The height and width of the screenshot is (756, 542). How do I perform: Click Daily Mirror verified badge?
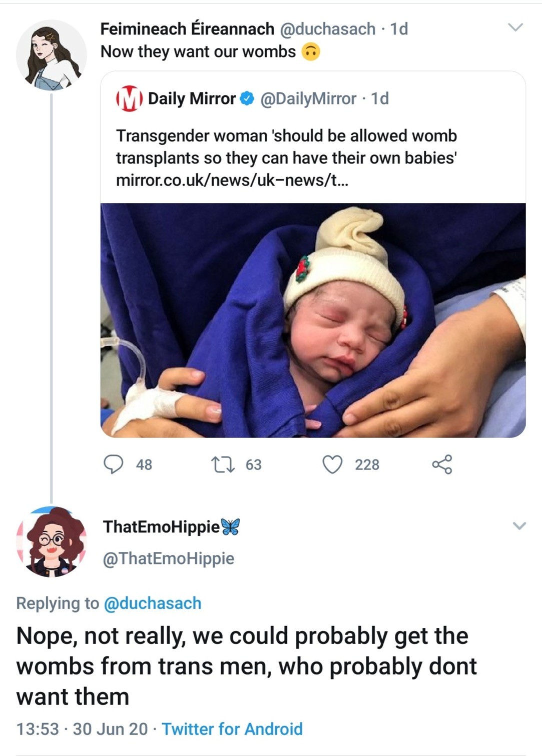(248, 98)
